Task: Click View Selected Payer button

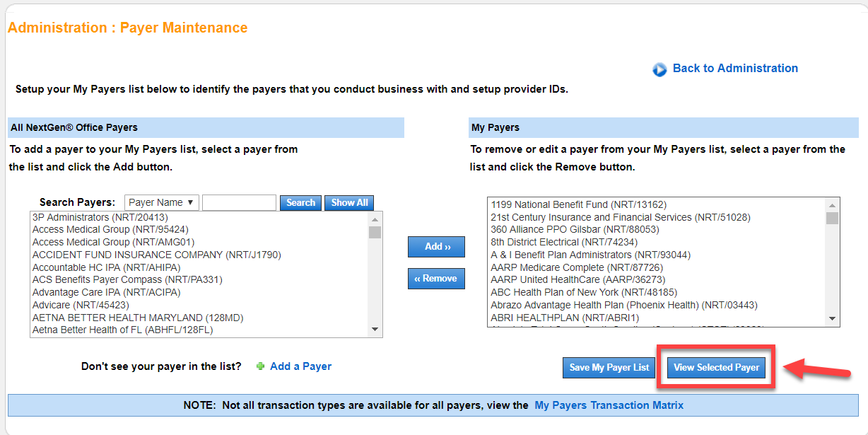Action: (x=716, y=368)
